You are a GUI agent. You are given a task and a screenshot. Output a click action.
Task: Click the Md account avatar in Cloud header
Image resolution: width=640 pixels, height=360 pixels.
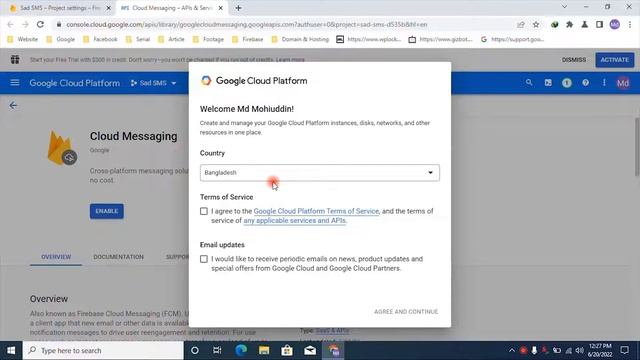click(622, 83)
